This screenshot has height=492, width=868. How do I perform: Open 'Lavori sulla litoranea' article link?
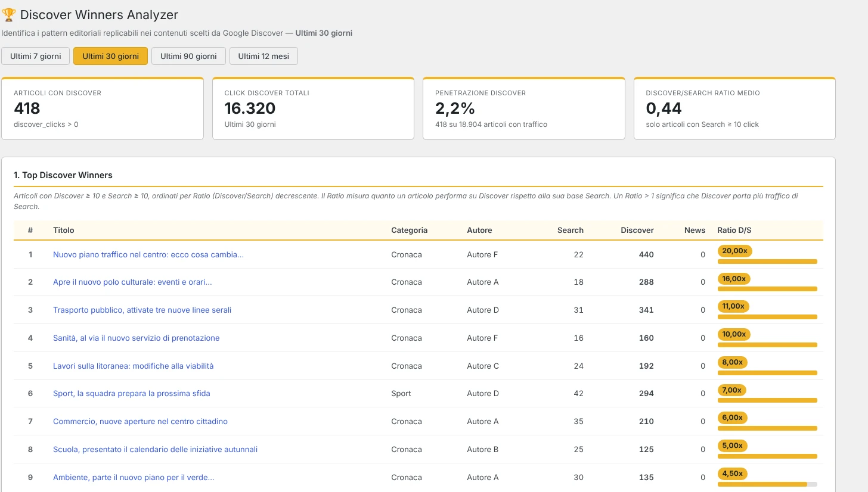click(x=133, y=366)
